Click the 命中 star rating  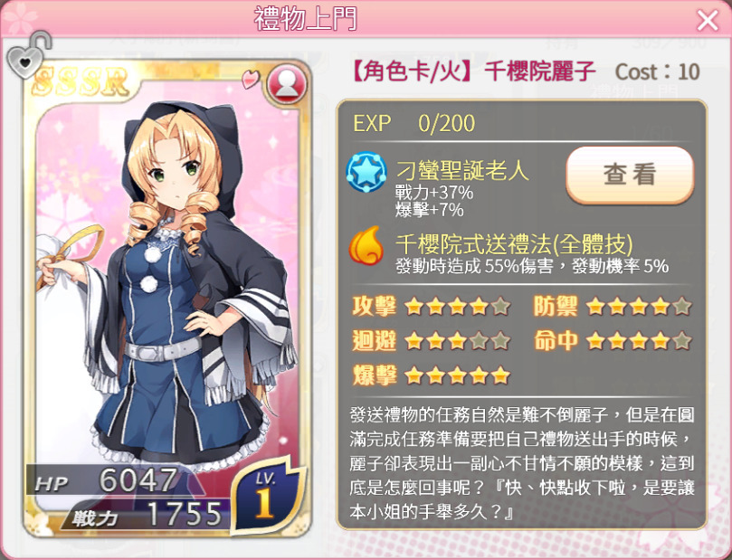click(613, 341)
